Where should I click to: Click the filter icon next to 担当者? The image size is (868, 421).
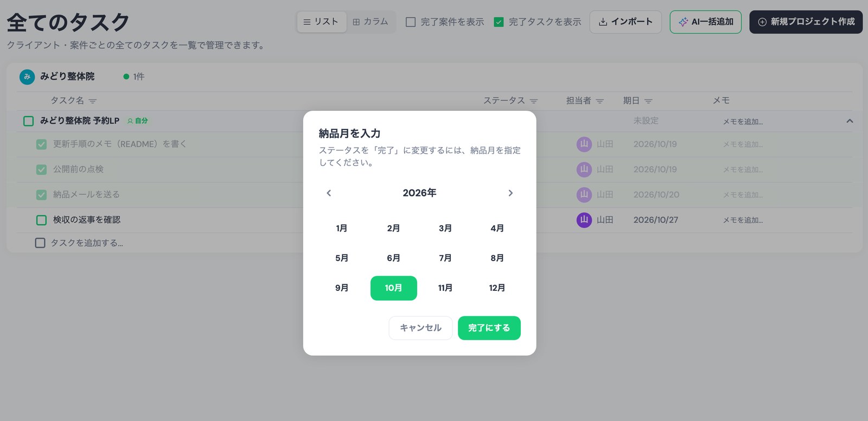click(599, 101)
